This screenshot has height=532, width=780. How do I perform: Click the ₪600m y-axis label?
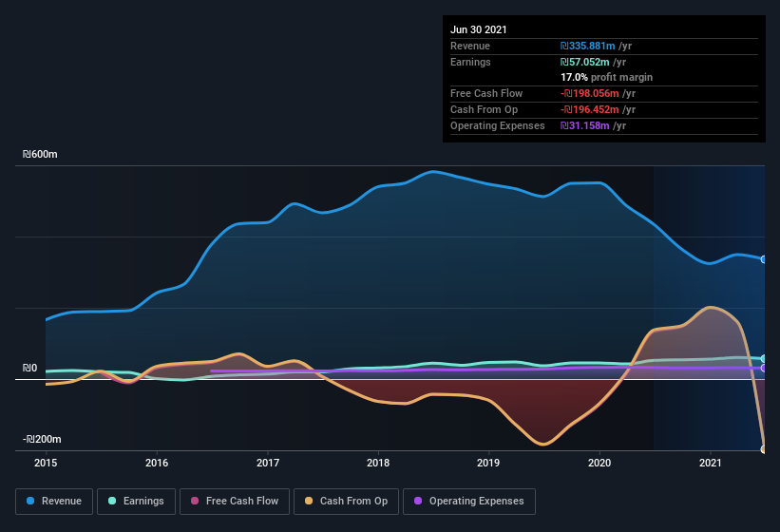(40, 154)
